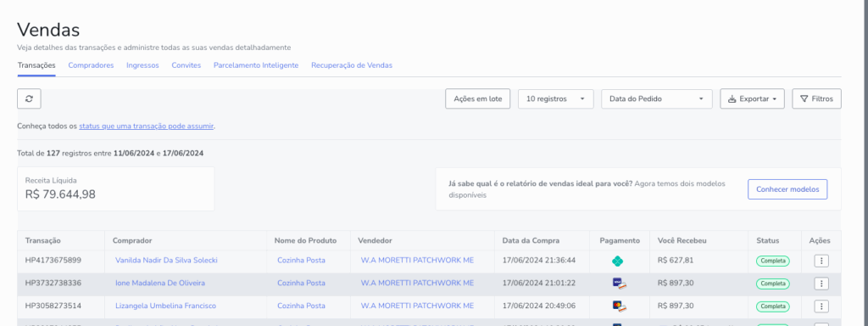
Task: Open Cozinha Posta product in Ione row
Action: (301, 283)
